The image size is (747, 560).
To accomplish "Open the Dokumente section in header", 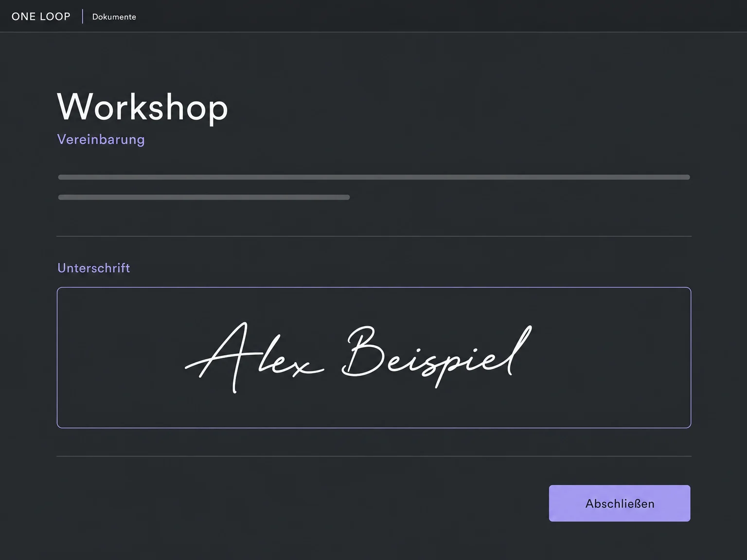I will [114, 17].
